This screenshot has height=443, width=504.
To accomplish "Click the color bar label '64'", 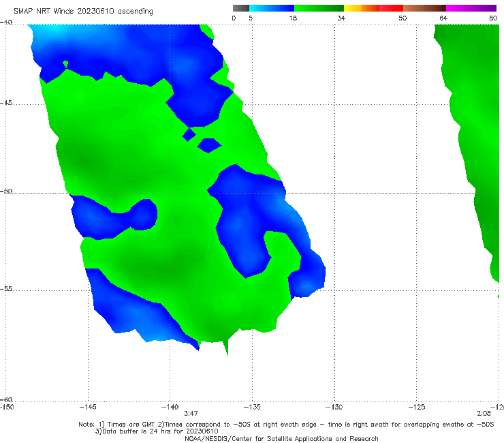I will [443, 18].
